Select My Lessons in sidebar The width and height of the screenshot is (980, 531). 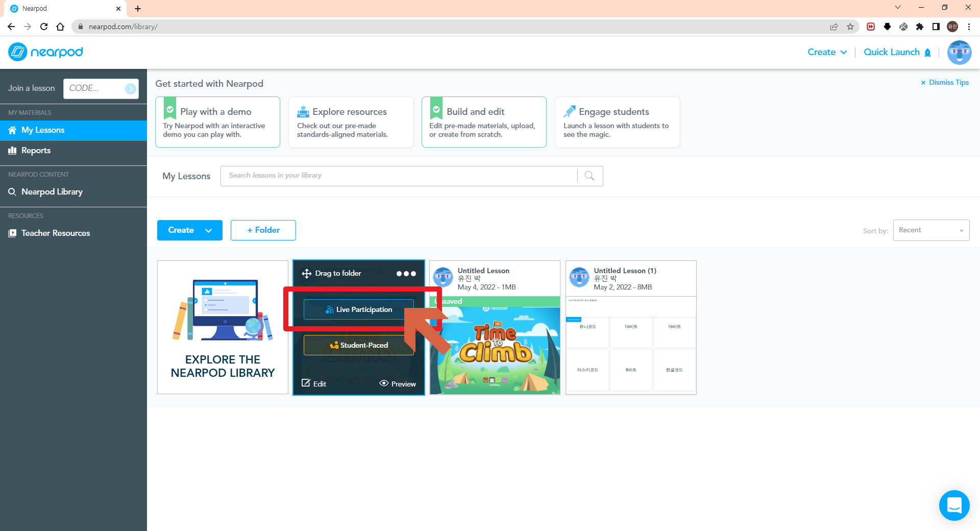[73, 130]
